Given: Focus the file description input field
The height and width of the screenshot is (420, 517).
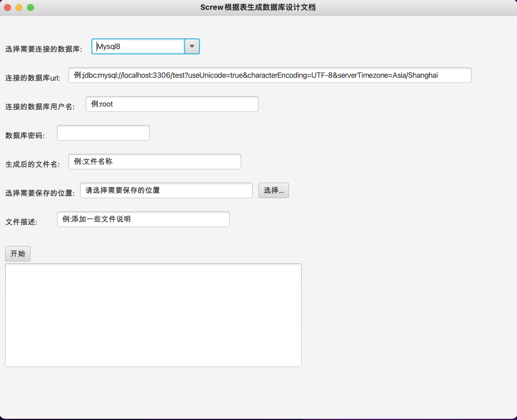Looking at the screenshot, I should [x=143, y=219].
